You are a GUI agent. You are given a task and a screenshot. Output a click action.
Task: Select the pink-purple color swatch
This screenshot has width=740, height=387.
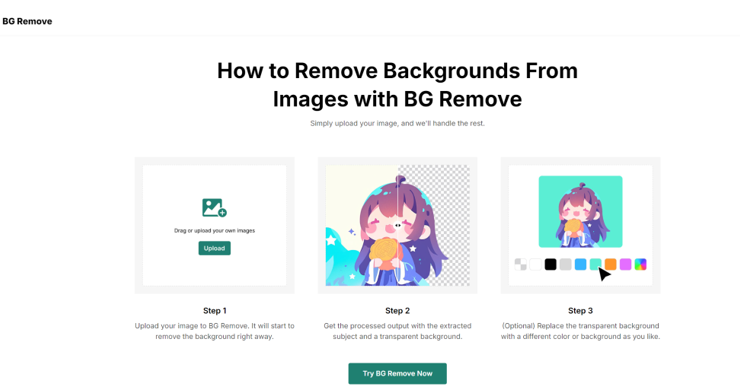click(625, 264)
